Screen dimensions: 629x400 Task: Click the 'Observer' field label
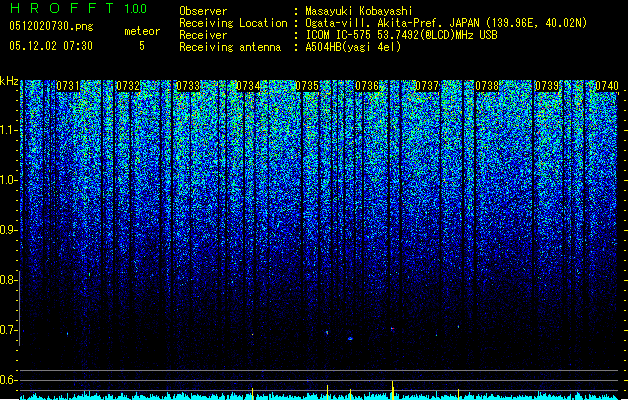[x=203, y=11]
